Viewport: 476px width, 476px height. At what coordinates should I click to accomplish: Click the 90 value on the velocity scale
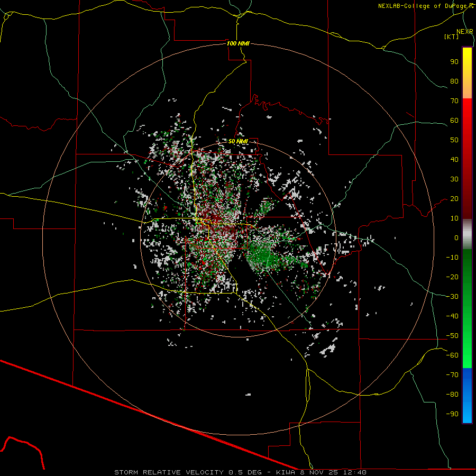point(454,62)
